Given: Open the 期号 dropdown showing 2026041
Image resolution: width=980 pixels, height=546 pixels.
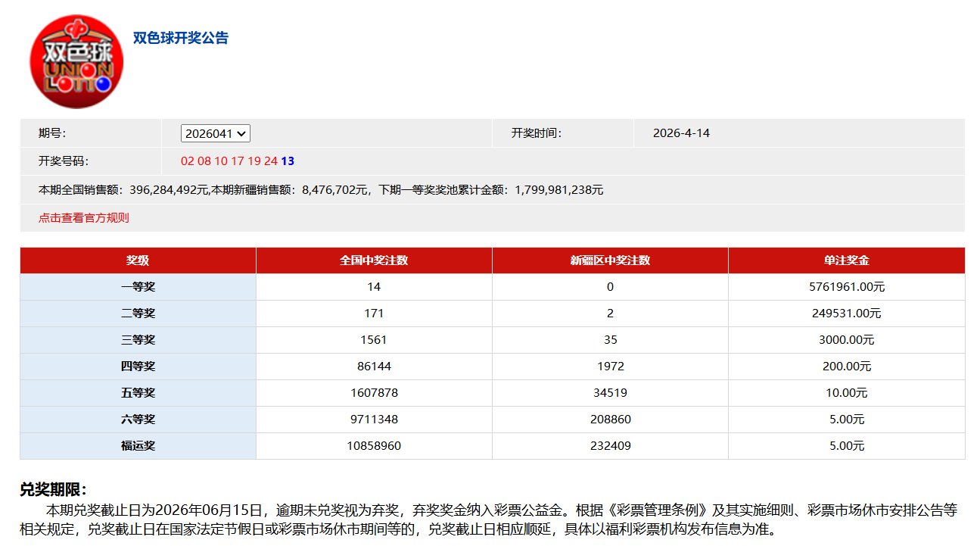Looking at the screenshot, I should click(x=215, y=133).
